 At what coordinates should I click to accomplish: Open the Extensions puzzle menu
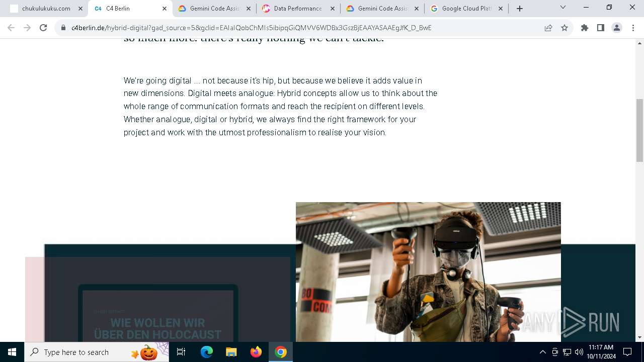point(585,28)
